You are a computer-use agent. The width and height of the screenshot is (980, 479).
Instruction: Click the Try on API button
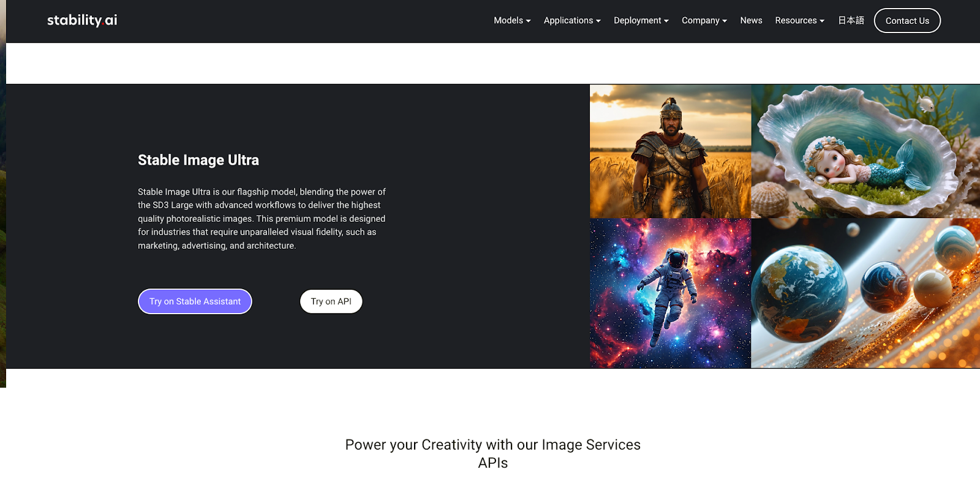point(331,301)
